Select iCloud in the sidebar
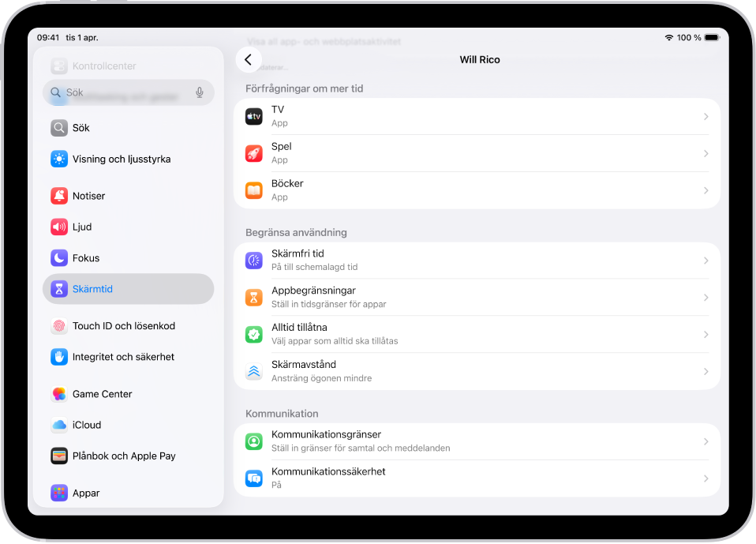Image resolution: width=756 pixels, height=544 pixels. click(x=129, y=425)
